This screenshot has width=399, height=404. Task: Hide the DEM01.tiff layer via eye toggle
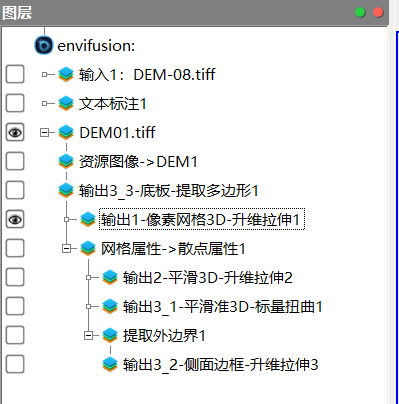tap(15, 133)
